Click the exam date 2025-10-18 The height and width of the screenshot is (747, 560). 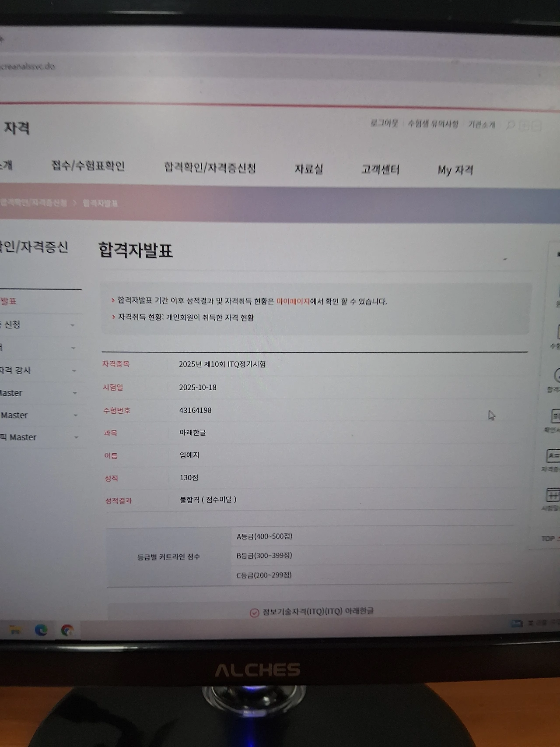click(198, 388)
